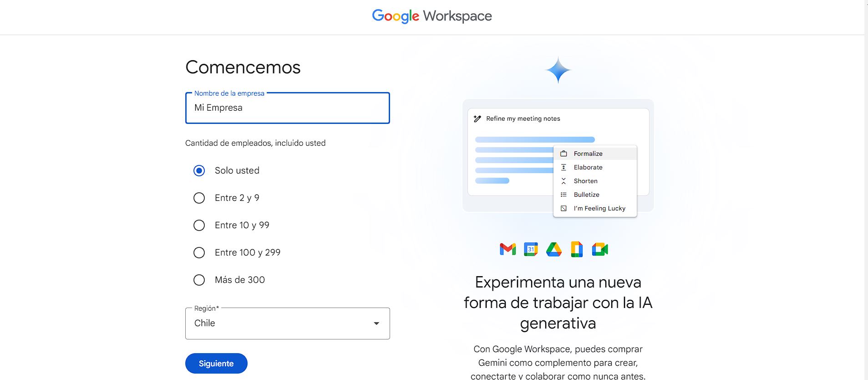This screenshot has width=868, height=380.
Task: Click the Google Workspace logo
Action: coord(432,16)
